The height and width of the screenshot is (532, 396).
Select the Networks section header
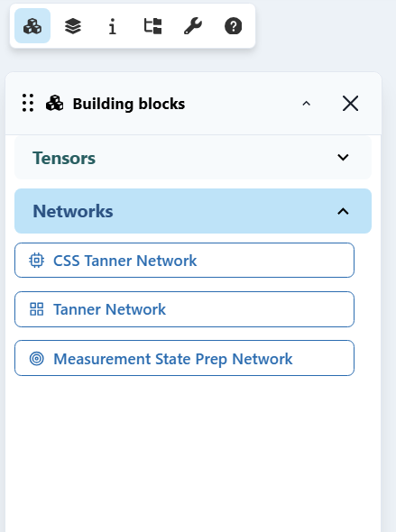[193, 211]
